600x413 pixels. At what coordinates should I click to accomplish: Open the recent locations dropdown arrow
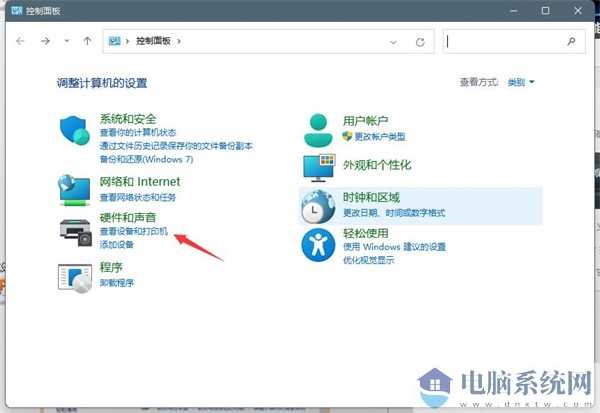click(x=67, y=41)
